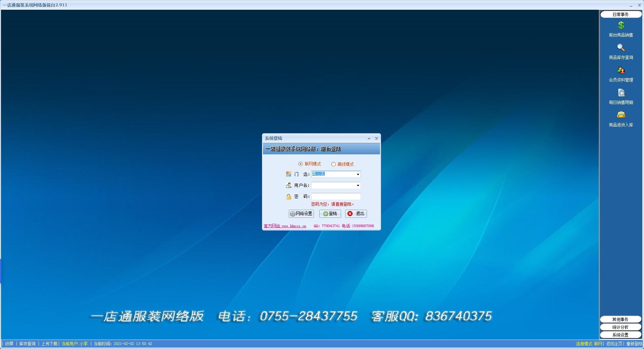Click the 用户名 user icon
Viewport: 644px width, 349px height.
pyautogui.click(x=288, y=185)
